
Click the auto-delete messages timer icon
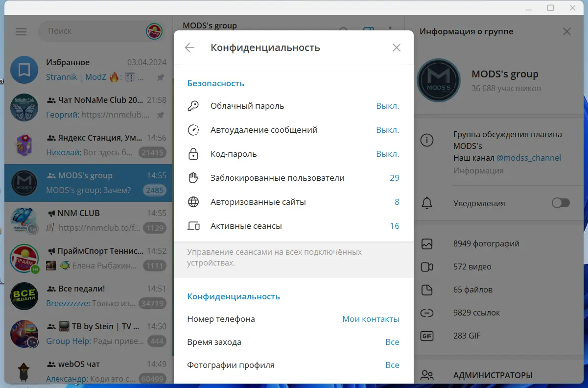pyautogui.click(x=194, y=129)
